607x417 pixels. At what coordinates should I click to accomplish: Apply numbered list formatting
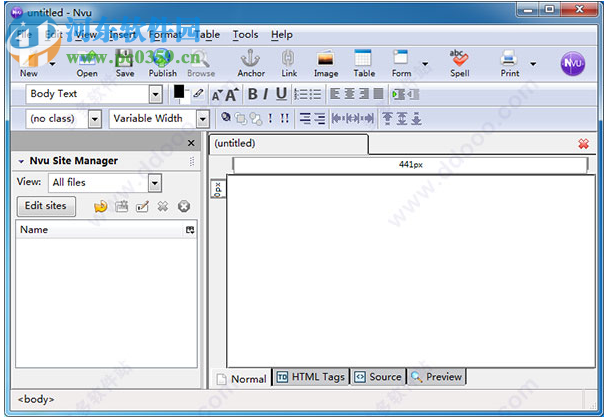tap(300, 94)
